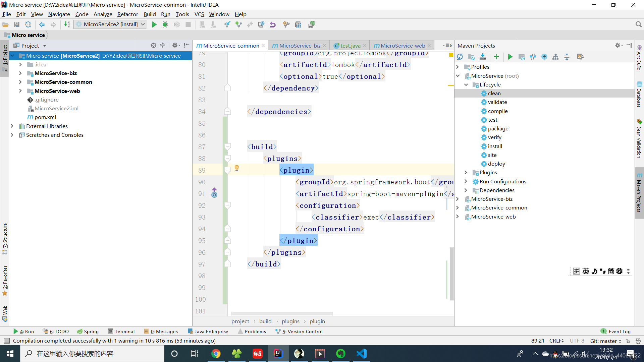This screenshot has width=644, height=362.
Task: Click the Save All disk icon
Action: point(17,24)
